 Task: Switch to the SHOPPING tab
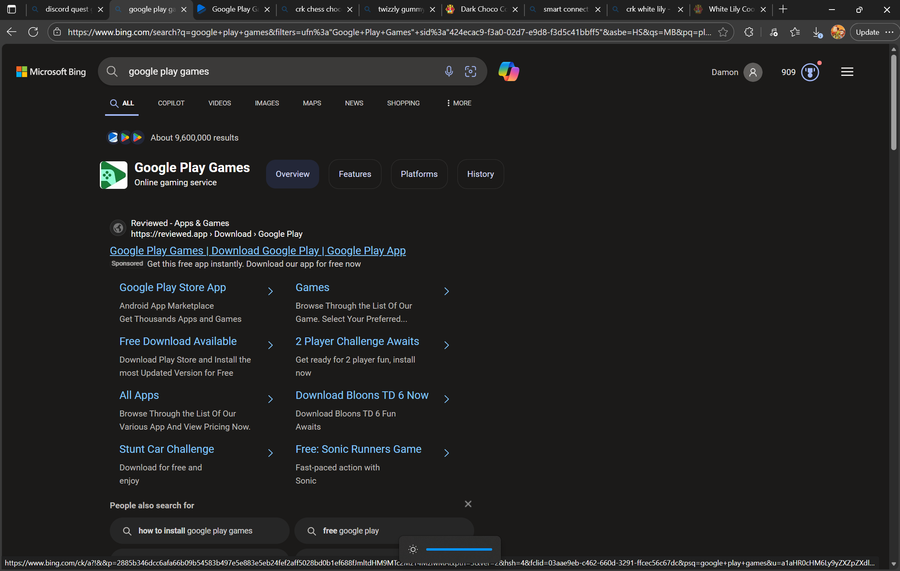click(x=403, y=103)
